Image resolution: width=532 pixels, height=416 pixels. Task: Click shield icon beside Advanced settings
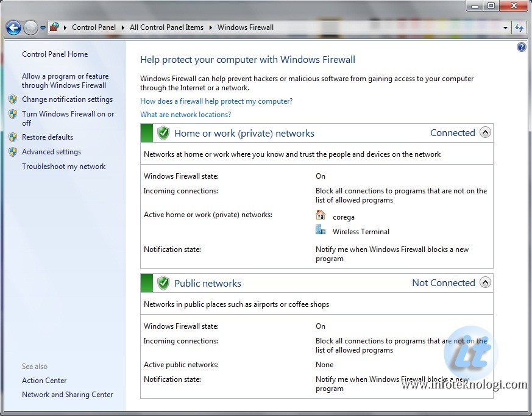[13, 151]
